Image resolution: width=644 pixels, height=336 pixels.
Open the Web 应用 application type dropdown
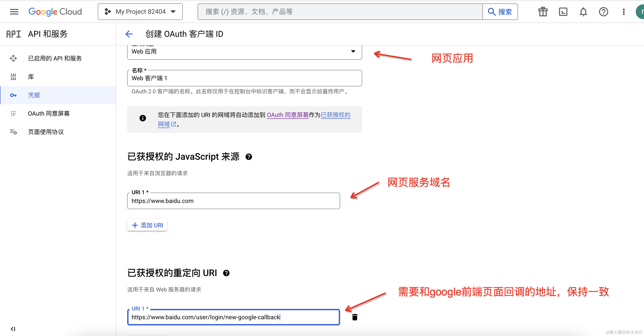[x=353, y=51]
